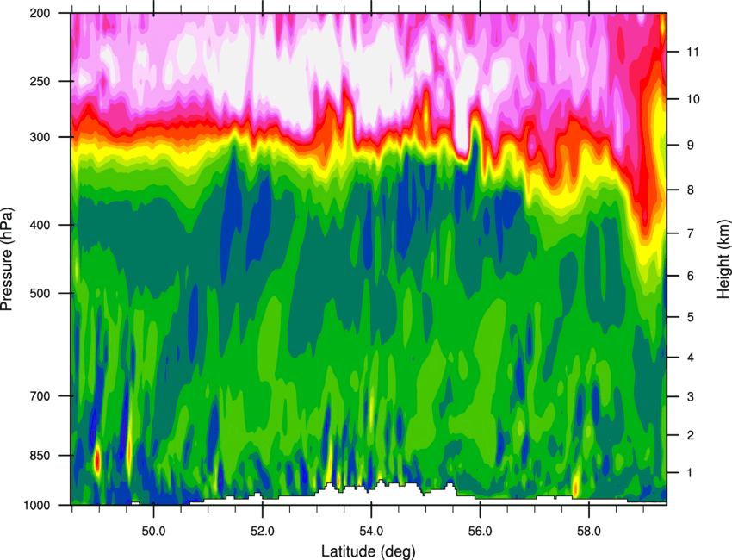Click the 300 pressure tick label
Screen dimensions: 732x560
(40, 137)
